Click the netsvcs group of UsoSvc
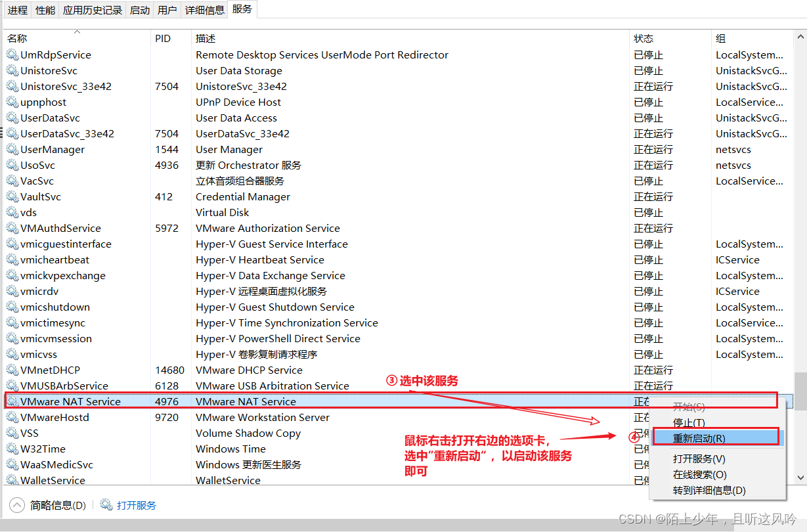807x532 pixels. pos(733,166)
